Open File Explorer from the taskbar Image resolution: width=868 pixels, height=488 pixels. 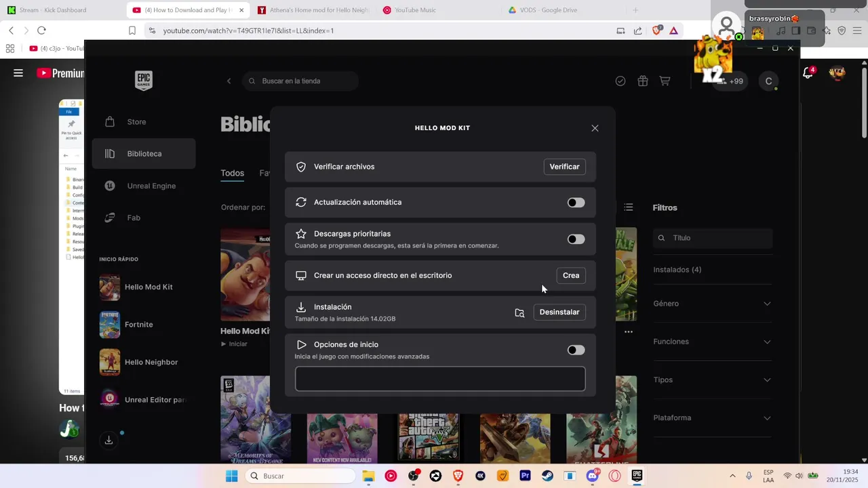click(368, 476)
